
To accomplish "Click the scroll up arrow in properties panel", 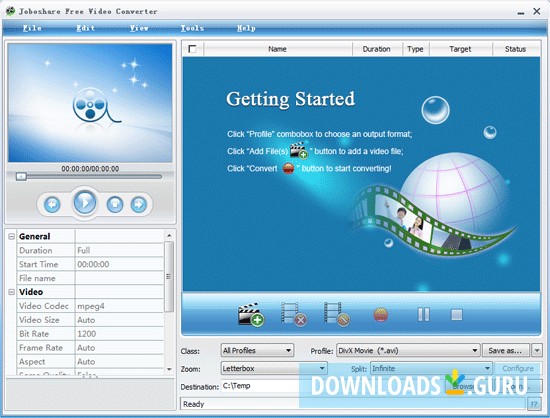I will [169, 235].
